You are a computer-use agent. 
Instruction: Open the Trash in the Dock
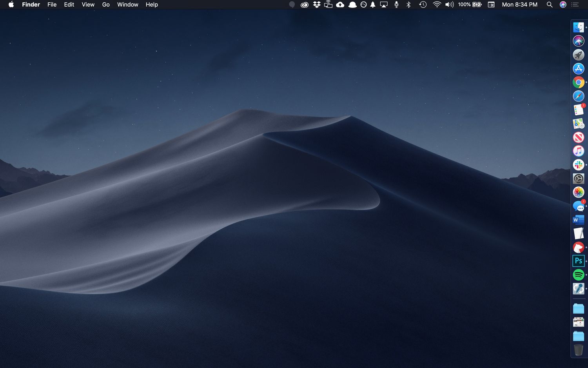click(x=578, y=350)
